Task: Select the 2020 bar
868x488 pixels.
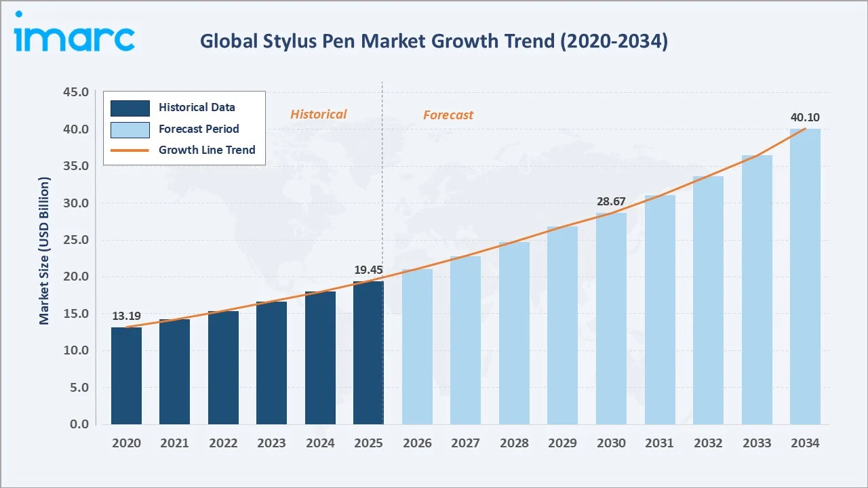Action: pos(127,375)
